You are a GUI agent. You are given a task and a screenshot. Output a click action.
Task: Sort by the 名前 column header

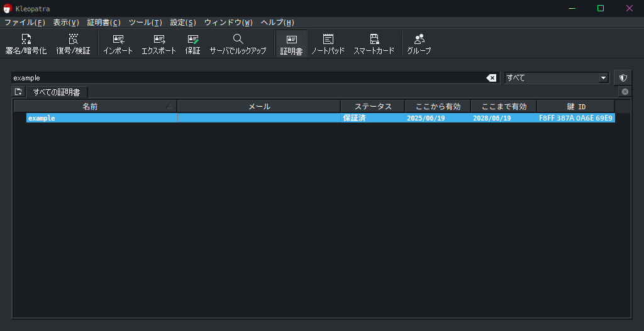[96, 107]
